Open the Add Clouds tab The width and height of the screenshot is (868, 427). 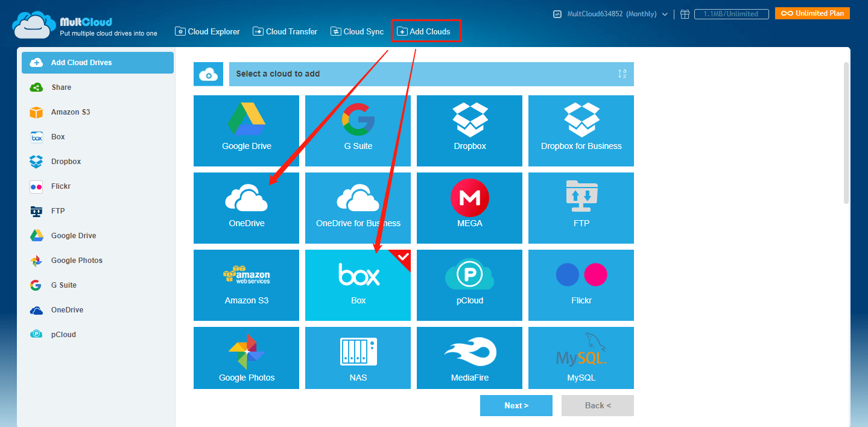[426, 31]
